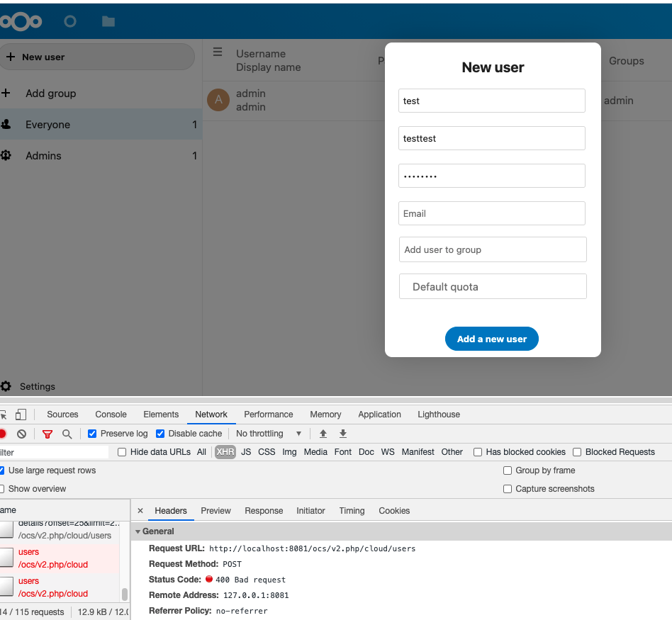The height and width of the screenshot is (620, 672).
Task: Open the request Initiator tab
Action: click(x=310, y=511)
